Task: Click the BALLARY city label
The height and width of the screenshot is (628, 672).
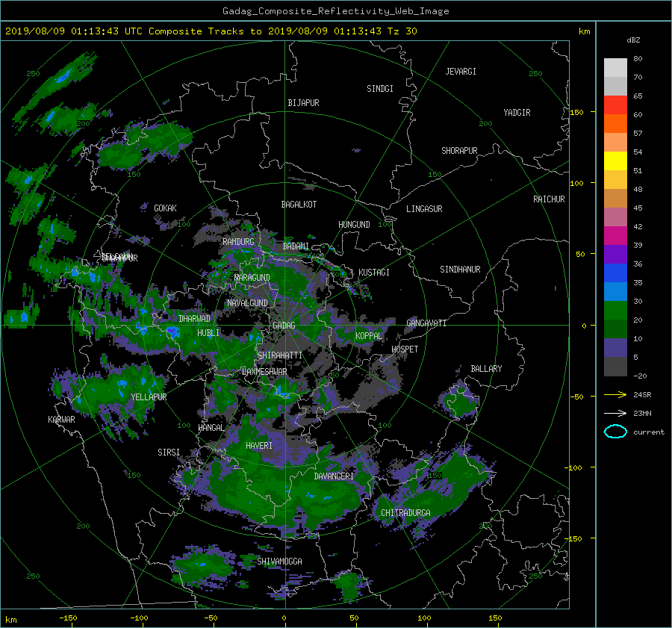Action: click(x=486, y=369)
